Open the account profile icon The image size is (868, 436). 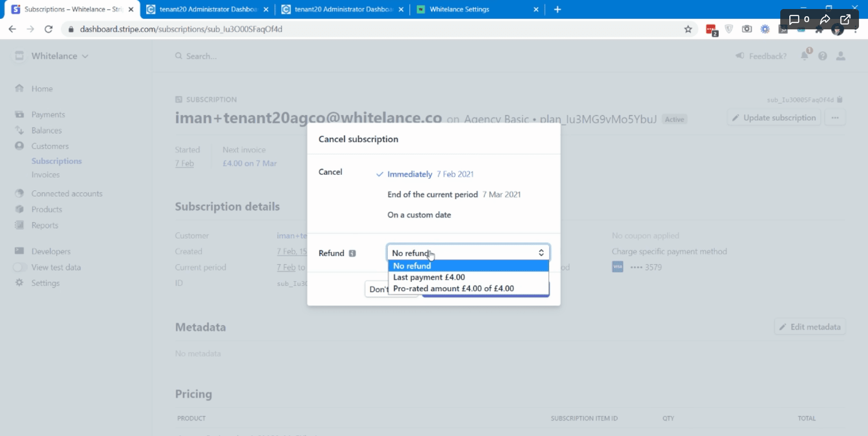(x=841, y=56)
